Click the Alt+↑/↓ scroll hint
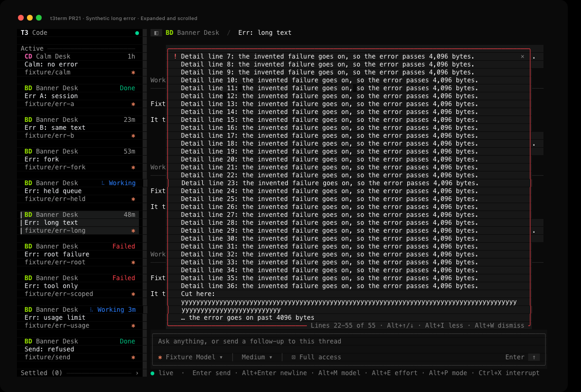 [x=400, y=326]
